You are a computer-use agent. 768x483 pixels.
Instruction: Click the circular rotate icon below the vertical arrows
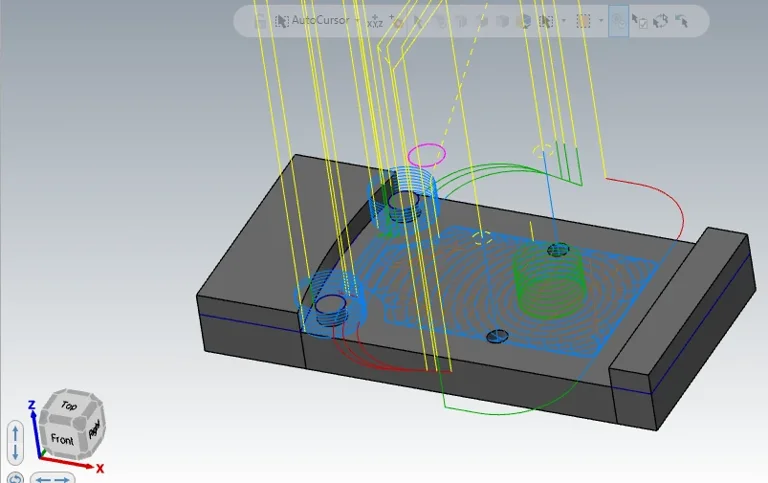(x=15, y=476)
